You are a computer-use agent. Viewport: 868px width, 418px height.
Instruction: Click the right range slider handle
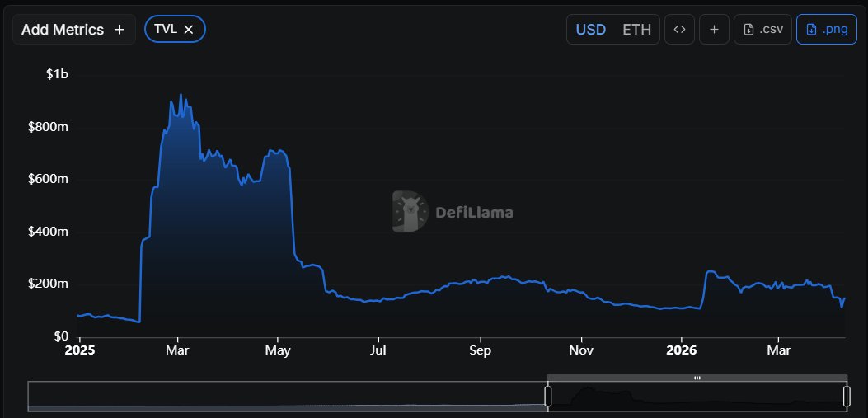[x=847, y=397]
